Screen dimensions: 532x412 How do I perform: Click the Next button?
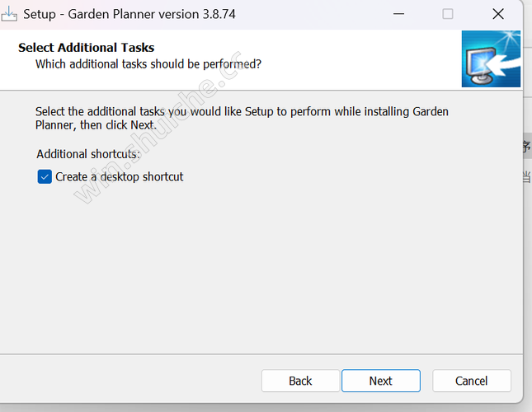381,381
